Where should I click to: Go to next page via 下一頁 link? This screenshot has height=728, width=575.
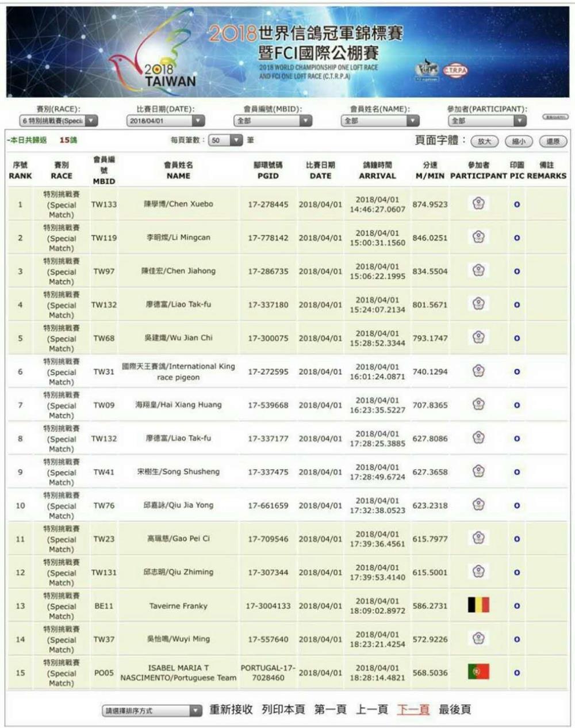[413, 710]
